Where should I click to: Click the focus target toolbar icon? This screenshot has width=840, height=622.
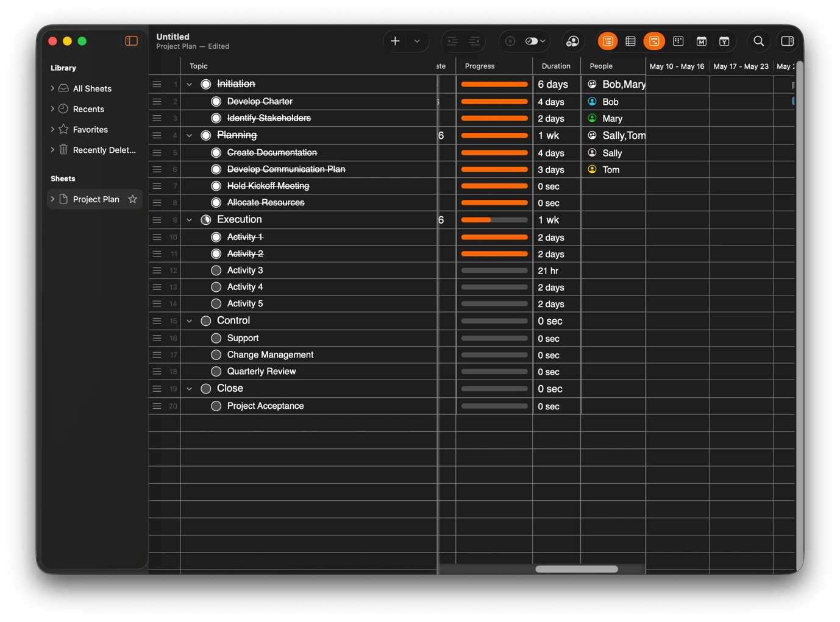510,41
